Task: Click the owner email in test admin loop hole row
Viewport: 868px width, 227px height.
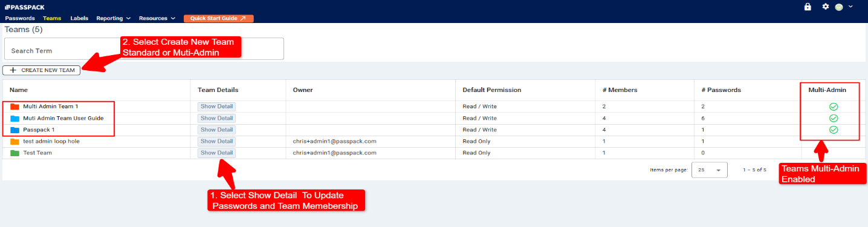Action: click(335, 141)
